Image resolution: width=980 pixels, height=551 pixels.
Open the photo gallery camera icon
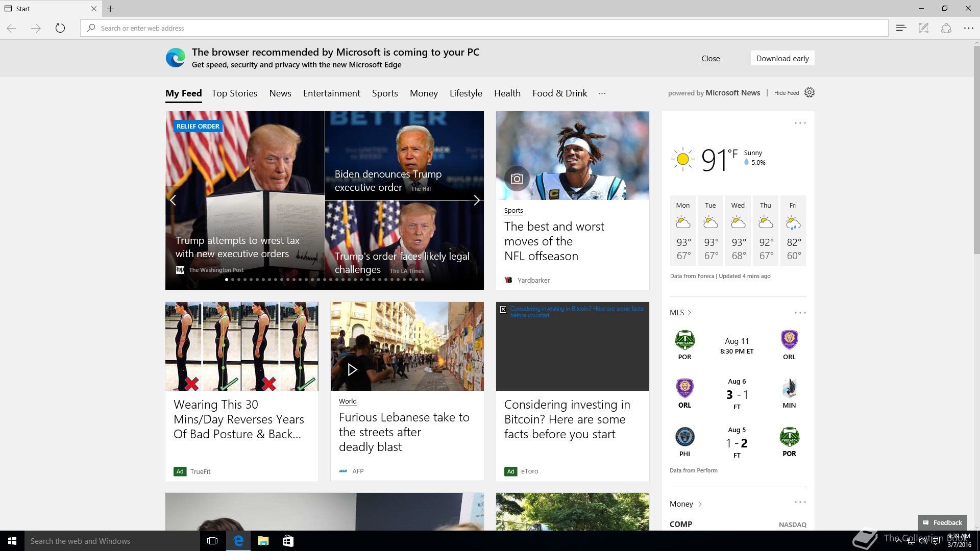pyautogui.click(x=517, y=179)
